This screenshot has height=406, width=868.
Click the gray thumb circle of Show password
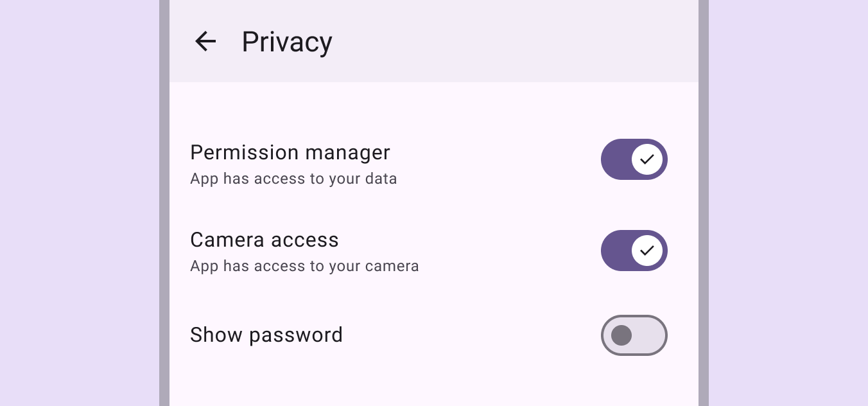coord(621,335)
